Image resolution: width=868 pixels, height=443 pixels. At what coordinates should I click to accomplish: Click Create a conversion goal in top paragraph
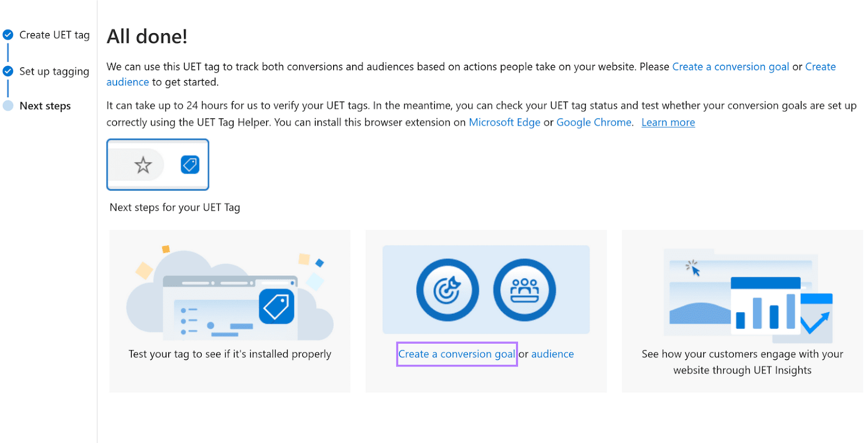pos(730,67)
